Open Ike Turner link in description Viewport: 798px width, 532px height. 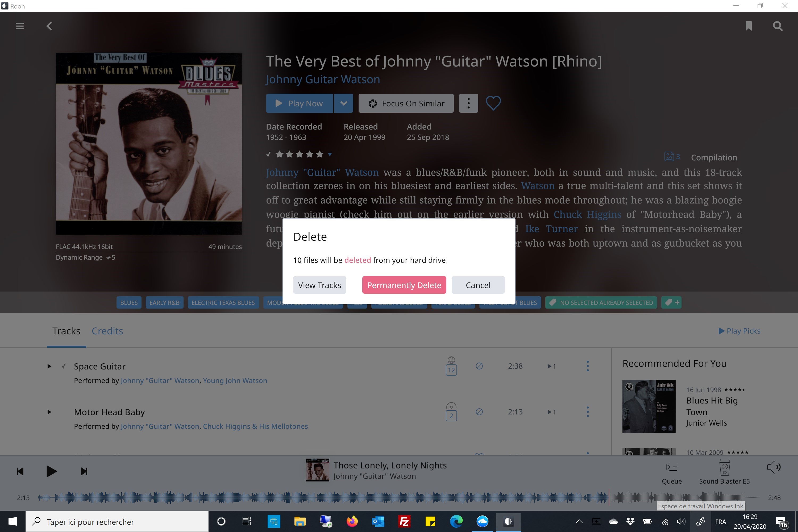tap(551, 229)
